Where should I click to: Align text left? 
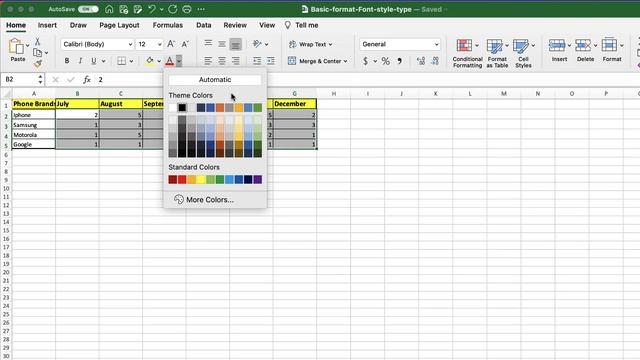208,61
